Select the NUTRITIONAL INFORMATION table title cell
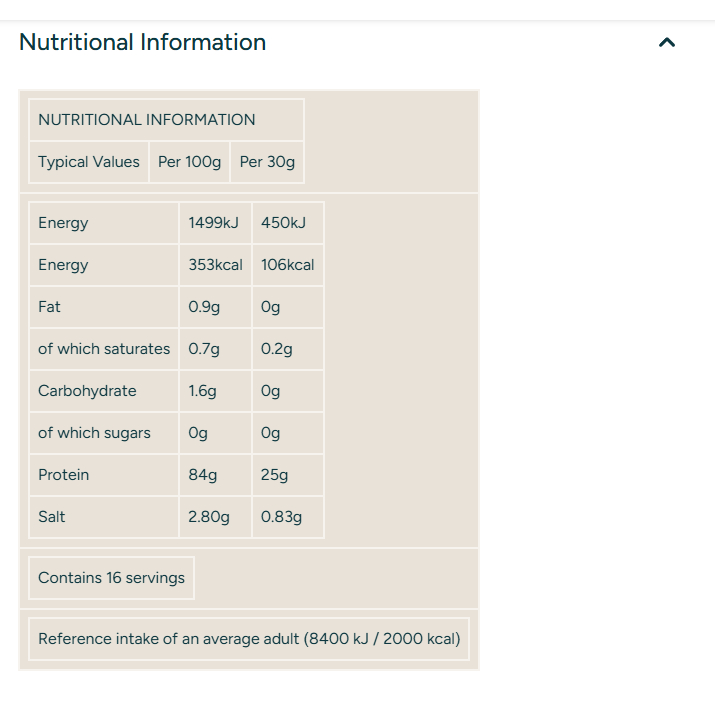This screenshot has height=715, width=715. pyautogui.click(x=166, y=119)
